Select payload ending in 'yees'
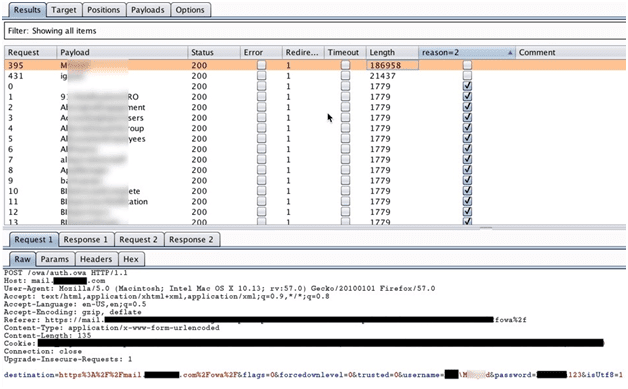 (x=103, y=139)
